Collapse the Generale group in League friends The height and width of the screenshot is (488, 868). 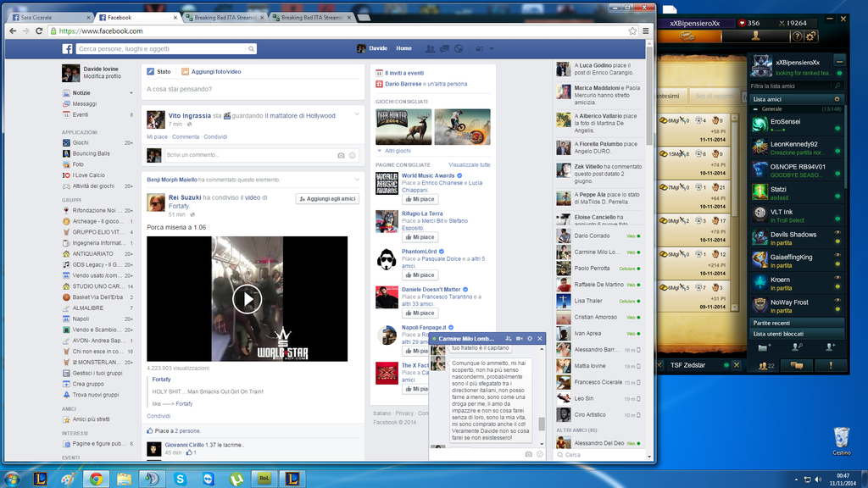pyautogui.click(x=755, y=109)
